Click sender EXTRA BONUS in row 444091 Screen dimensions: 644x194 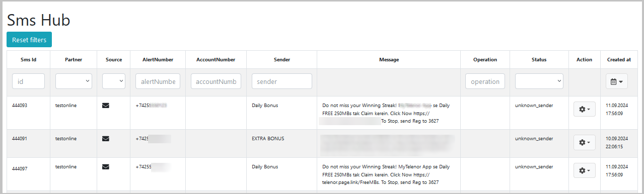tap(268, 138)
